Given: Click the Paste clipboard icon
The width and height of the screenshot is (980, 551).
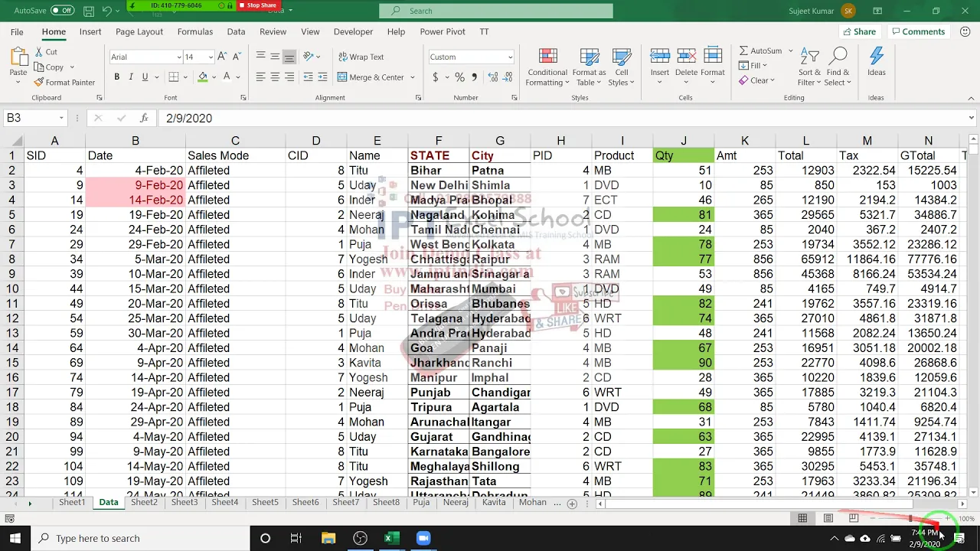Looking at the screenshot, I should tap(18, 57).
